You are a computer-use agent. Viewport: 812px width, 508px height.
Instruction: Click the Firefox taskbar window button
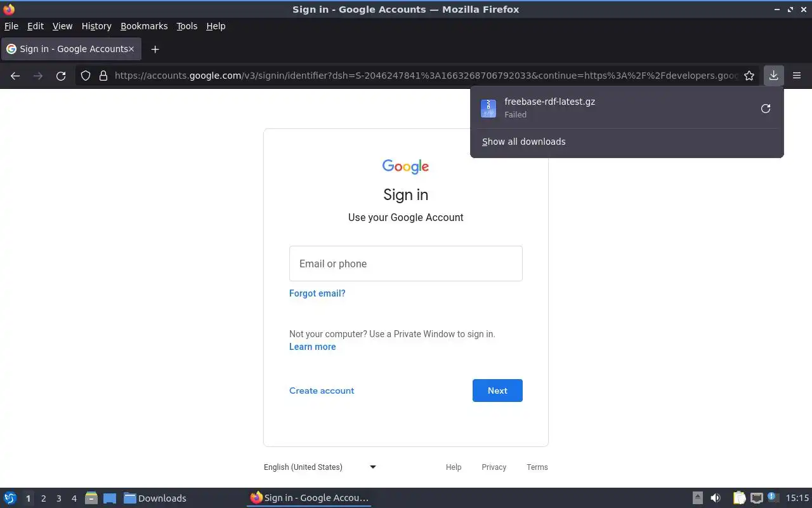pos(309,498)
